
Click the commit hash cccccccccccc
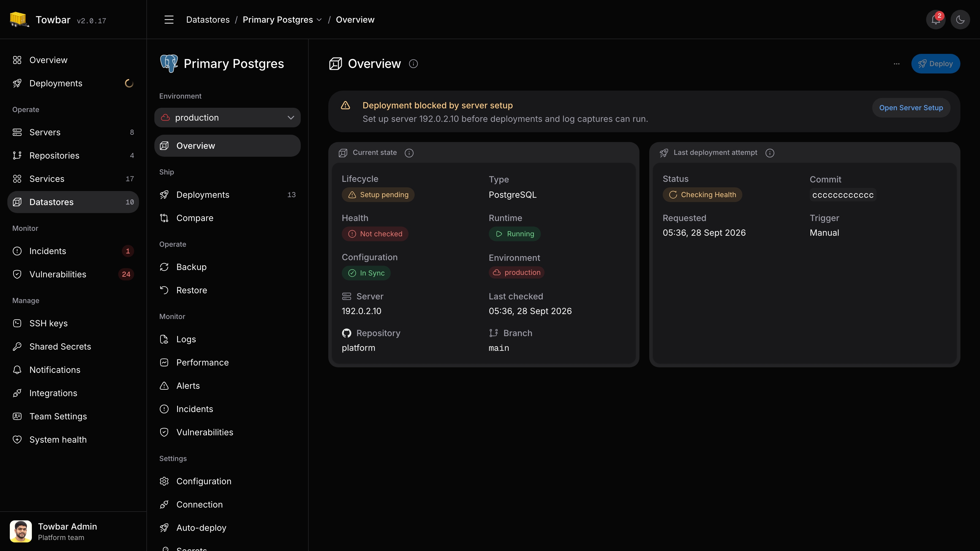pos(843,195)
